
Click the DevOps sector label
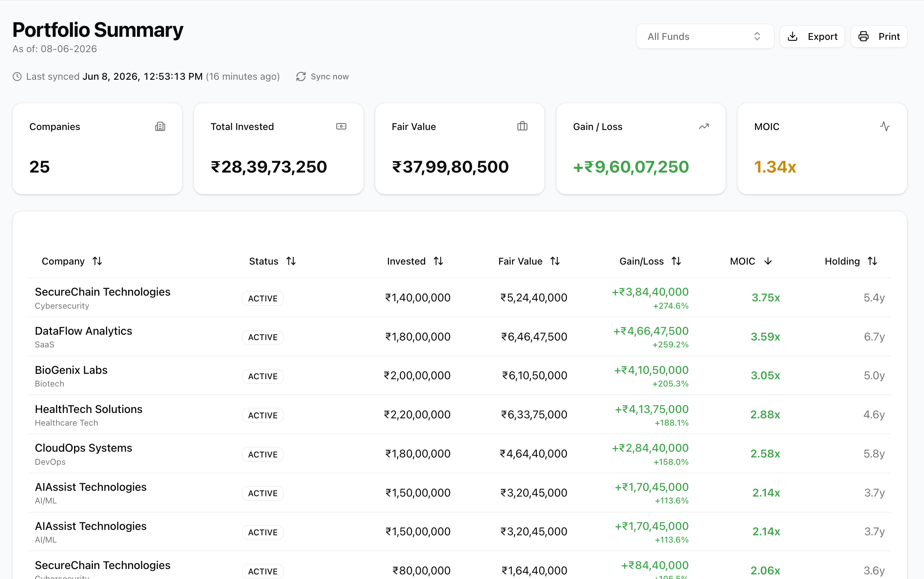tap(50, 462)
